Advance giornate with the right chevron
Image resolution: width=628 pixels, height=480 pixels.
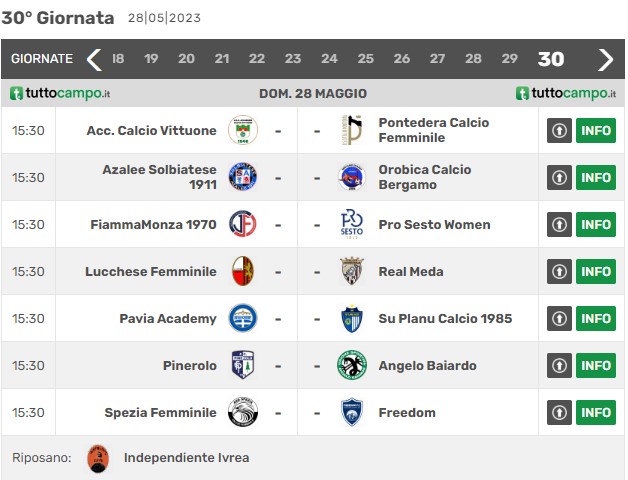pyautogui.click(x=606, y=60)
